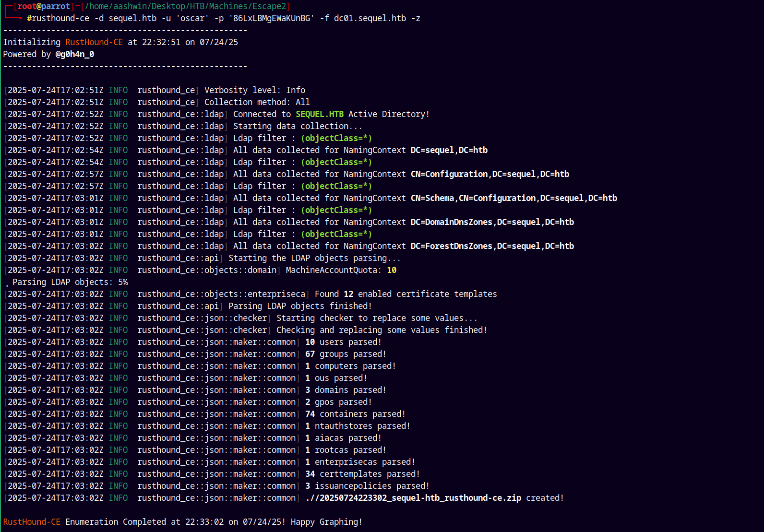
Task: Click '74 containers parsed!' line
Action: click(x=355, y=414)
